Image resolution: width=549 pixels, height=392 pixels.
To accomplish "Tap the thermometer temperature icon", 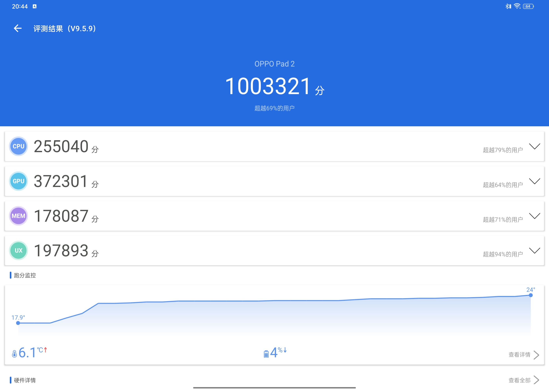I will tap(15, 354).
